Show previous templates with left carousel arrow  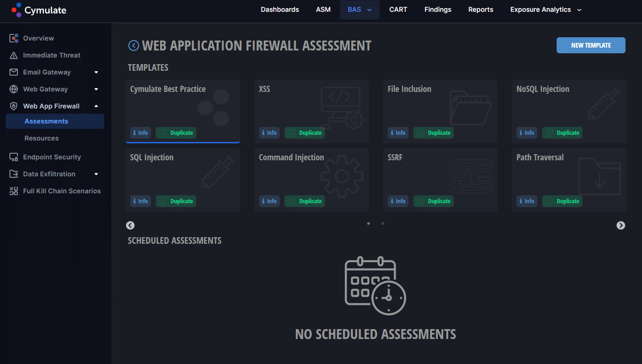click(x=130, y=225)
